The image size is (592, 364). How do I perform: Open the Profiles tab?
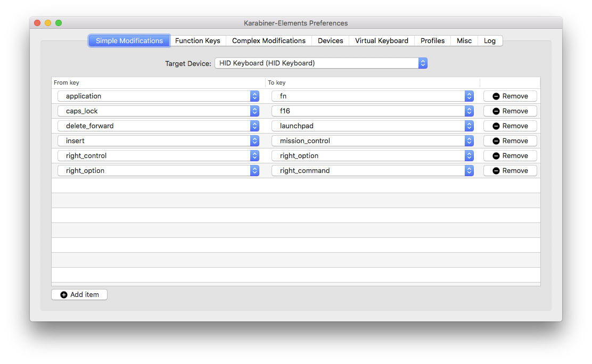432,41
